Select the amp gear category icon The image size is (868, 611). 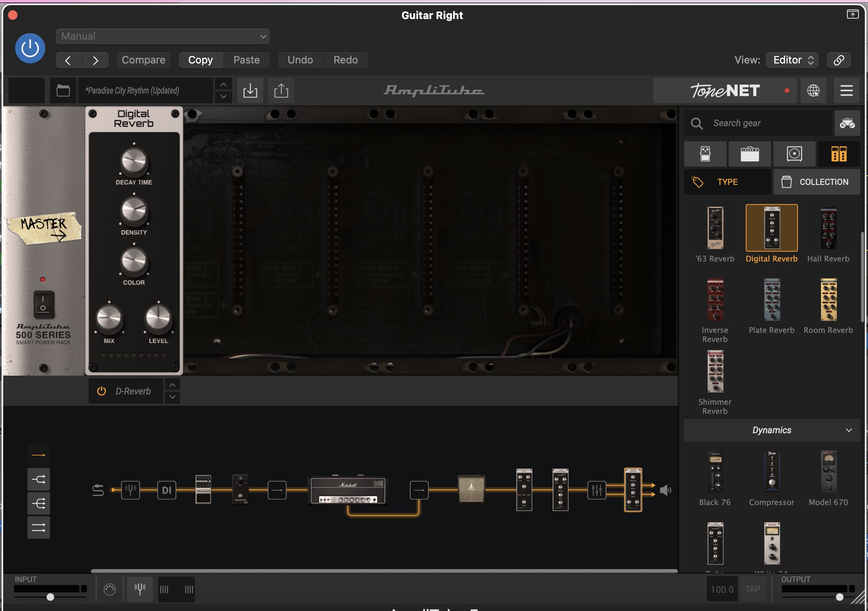click(x=750, y=154)
